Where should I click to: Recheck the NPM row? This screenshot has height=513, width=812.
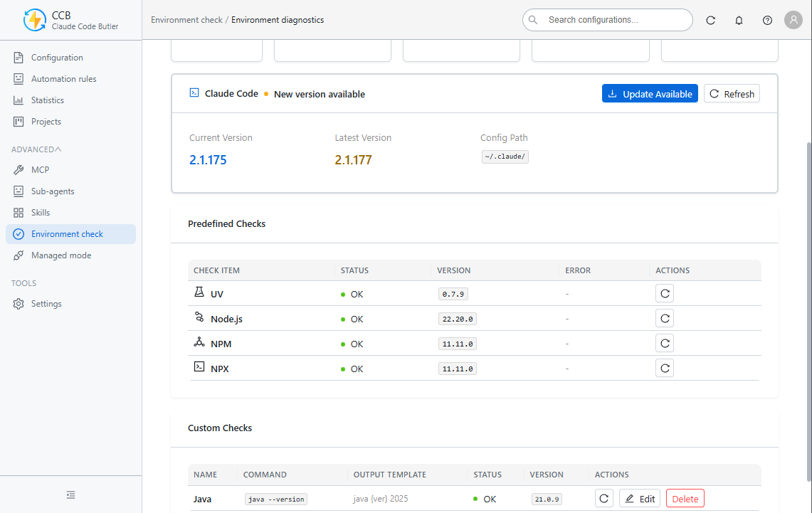tap(665, 343)
